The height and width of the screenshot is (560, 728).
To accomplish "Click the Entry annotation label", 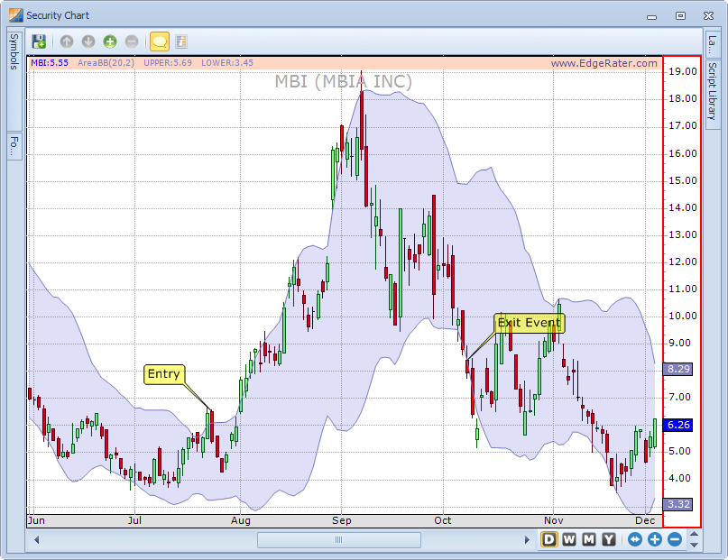I will 164,374.
